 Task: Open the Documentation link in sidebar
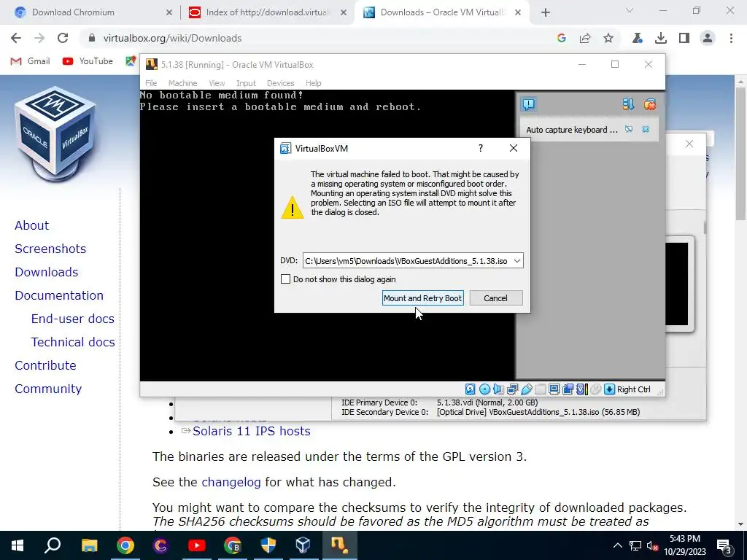(59, 295)
